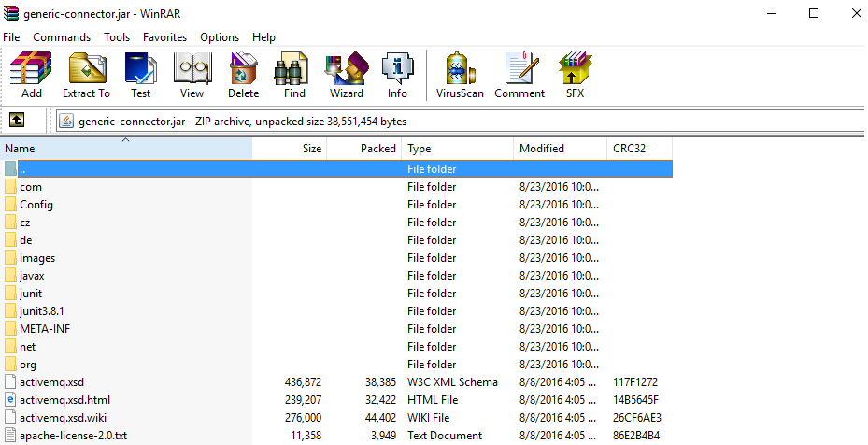The width and height of the screenshot is (868, 445).
Task: Add an archive Comment
Action: [519, 75]
